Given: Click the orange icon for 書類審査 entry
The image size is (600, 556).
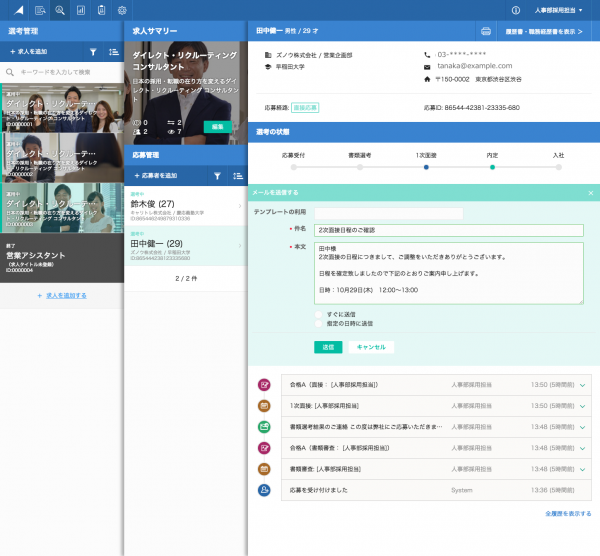Looking at the screenshot, I should click(264, 469).
